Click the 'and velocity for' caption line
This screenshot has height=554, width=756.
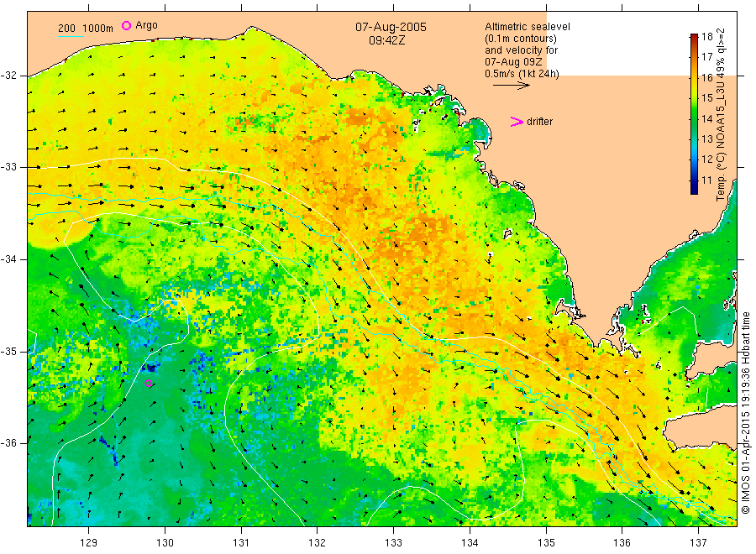[521, 50]
